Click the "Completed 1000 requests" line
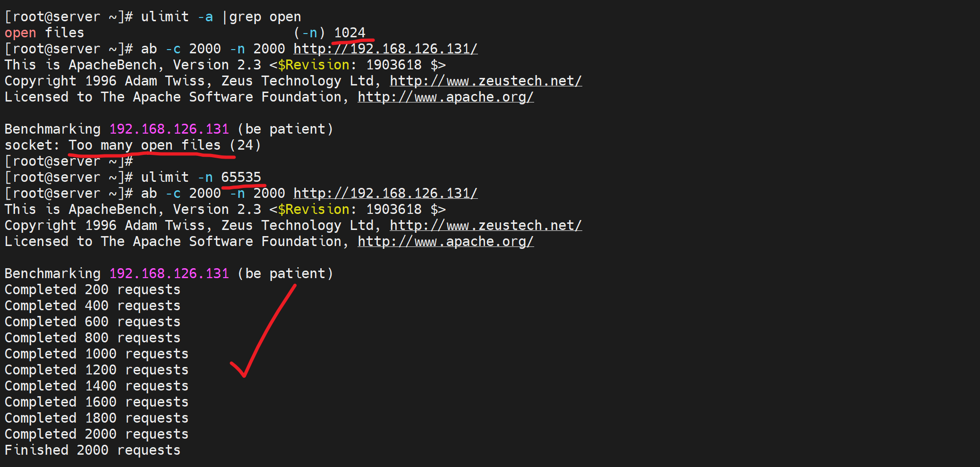This screenshot has width=980, height=467. [96, 354]
